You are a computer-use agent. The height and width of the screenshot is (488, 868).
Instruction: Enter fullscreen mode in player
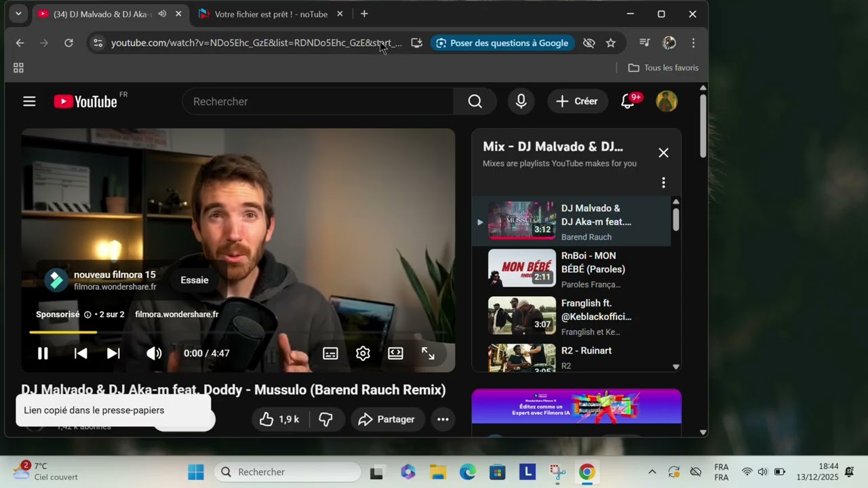click(428, 353)
